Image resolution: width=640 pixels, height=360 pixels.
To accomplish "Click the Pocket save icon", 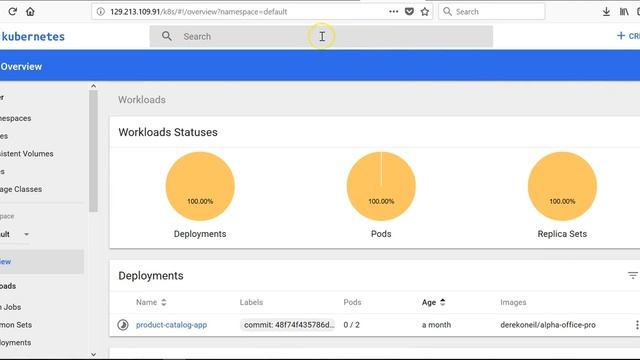I will coord(409,11).
